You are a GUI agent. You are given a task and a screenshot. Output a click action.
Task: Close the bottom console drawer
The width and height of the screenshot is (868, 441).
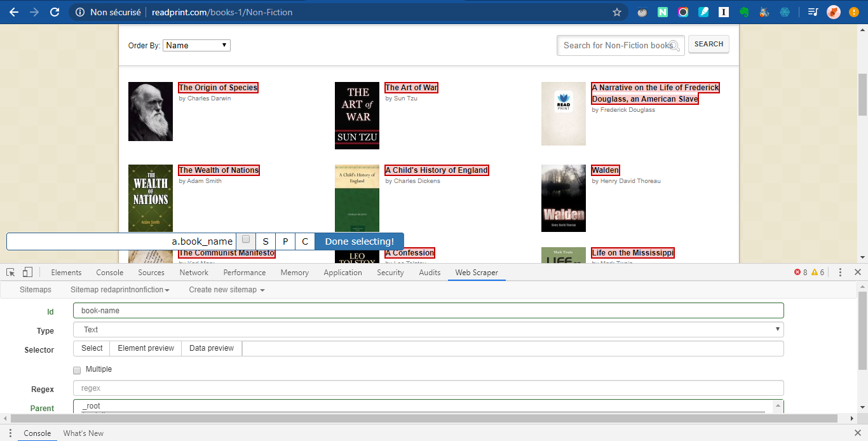pyautogui.click(x=857, y=433)
